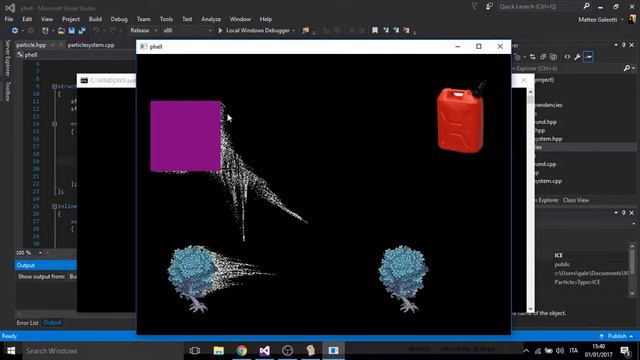Open the Toolbox side tab
The image size is (640, 360).
tap(7, 91)
